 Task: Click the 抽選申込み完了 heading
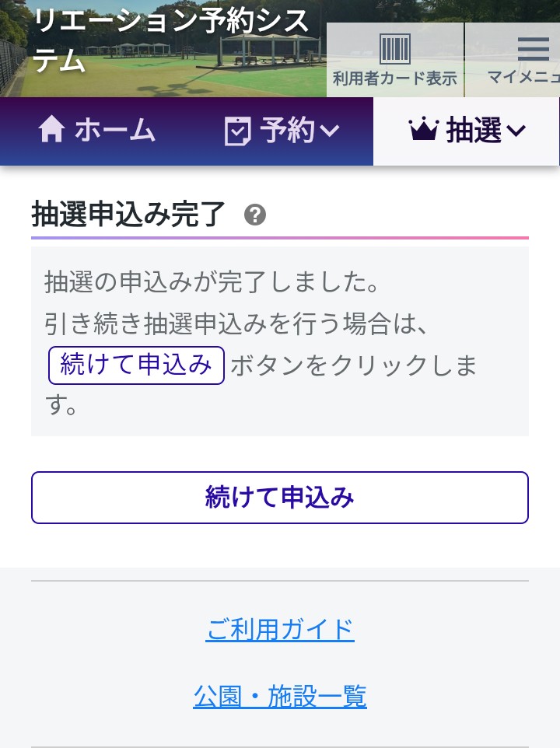(x=128, y=214)
